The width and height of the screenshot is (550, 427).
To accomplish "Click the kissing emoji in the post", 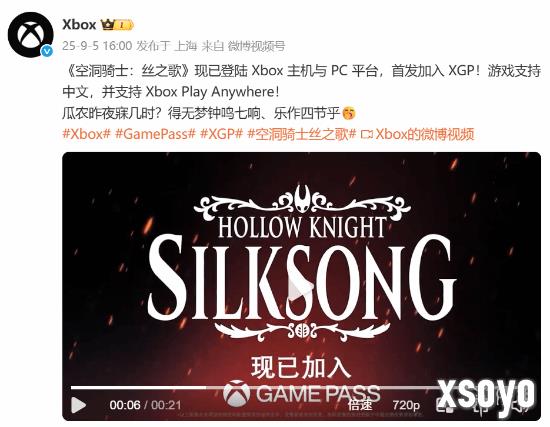I will click(349, 113).
